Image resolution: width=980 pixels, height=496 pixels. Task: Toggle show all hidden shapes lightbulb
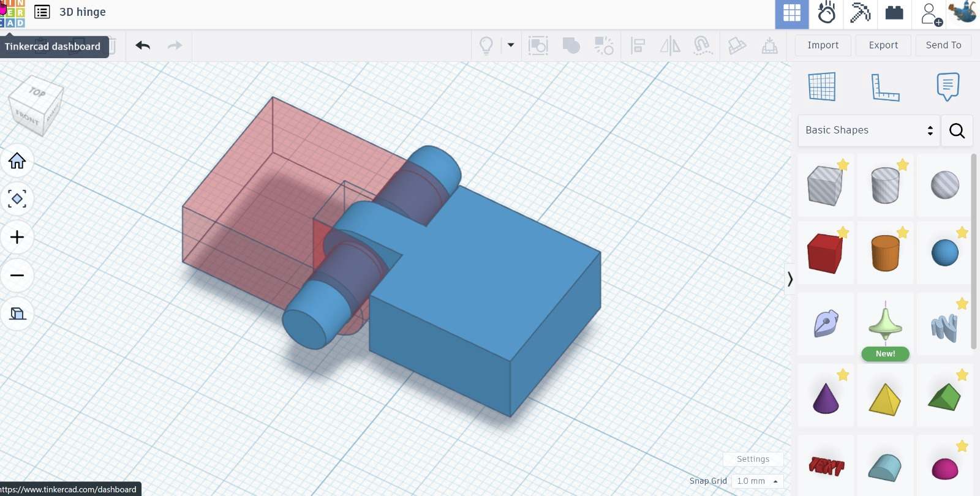pos(486,45)
